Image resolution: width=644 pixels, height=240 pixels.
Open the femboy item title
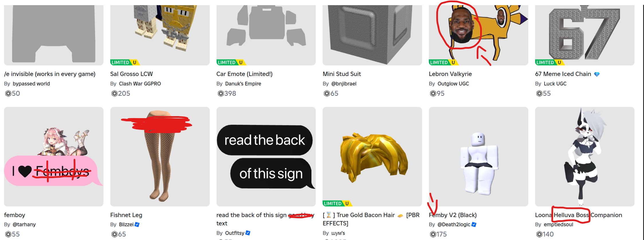[x=15, y=215]
